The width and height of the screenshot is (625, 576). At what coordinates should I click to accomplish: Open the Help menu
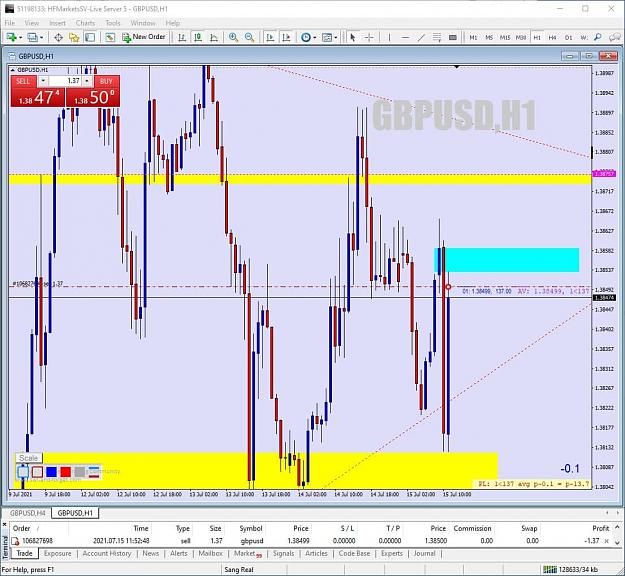173,23
